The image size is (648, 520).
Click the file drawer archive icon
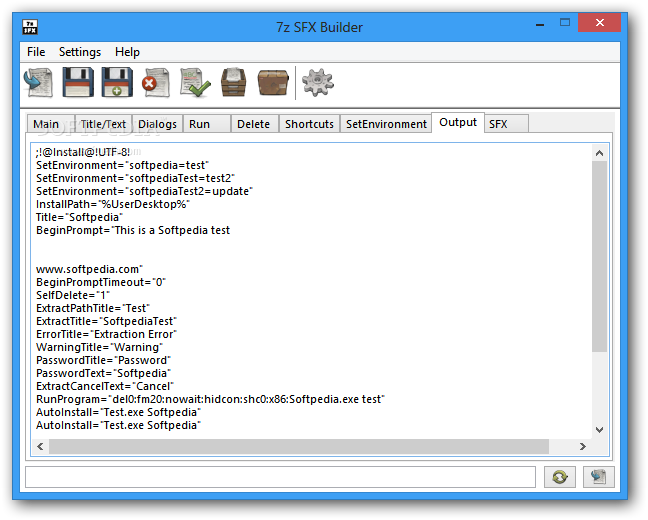pos(233,83)
